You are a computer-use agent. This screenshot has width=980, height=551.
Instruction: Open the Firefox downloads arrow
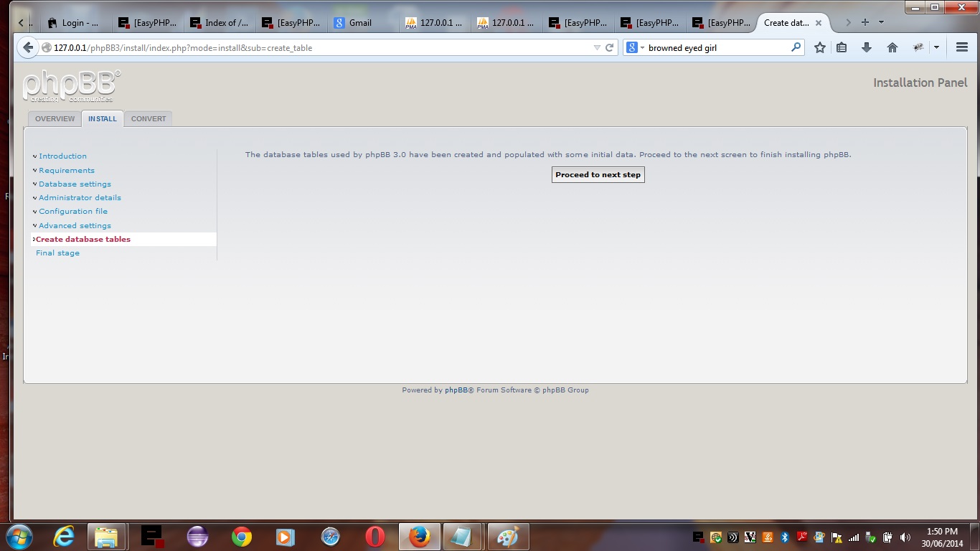pyautogui.click(x=867, y=47)
